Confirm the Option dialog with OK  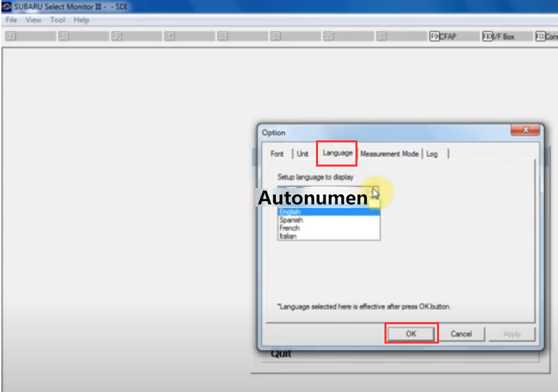[411, 334]
